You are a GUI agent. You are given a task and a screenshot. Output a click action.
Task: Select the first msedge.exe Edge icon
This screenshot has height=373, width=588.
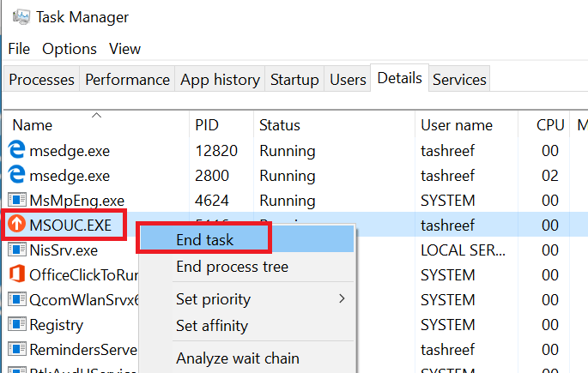[17, 149]
